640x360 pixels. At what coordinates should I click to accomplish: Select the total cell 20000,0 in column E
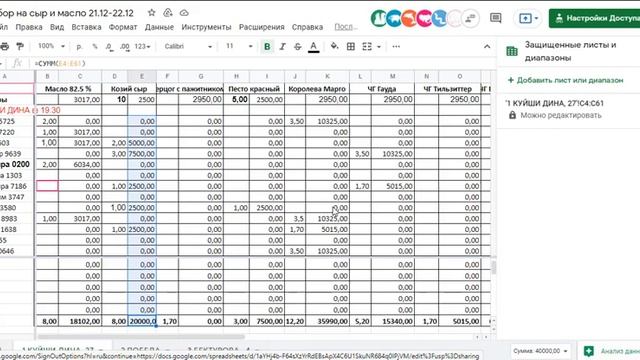tap(142, 321)
